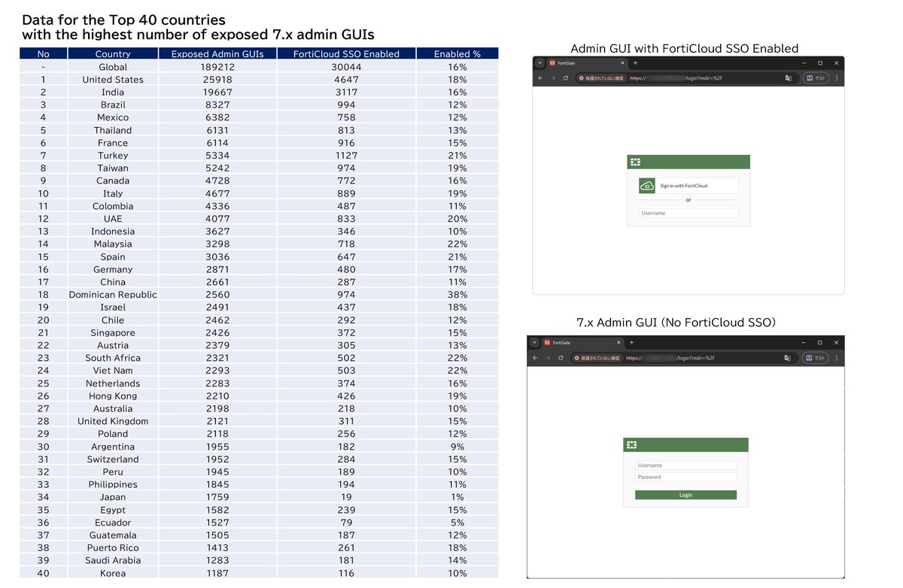Image resolution: width=903 pixels, height=588 pixels.
Task: Select the 'United States' cell
Action: tap(113, 80)
